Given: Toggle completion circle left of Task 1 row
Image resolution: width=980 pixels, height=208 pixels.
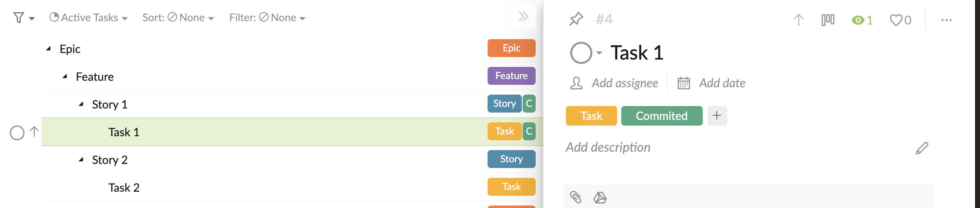Looking at the screenshot, I should pos(17,133).
